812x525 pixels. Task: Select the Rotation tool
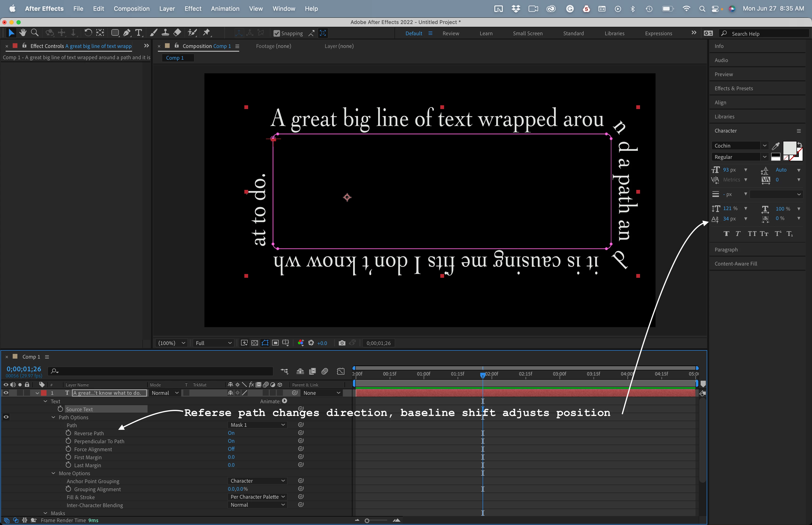point(88,33)
